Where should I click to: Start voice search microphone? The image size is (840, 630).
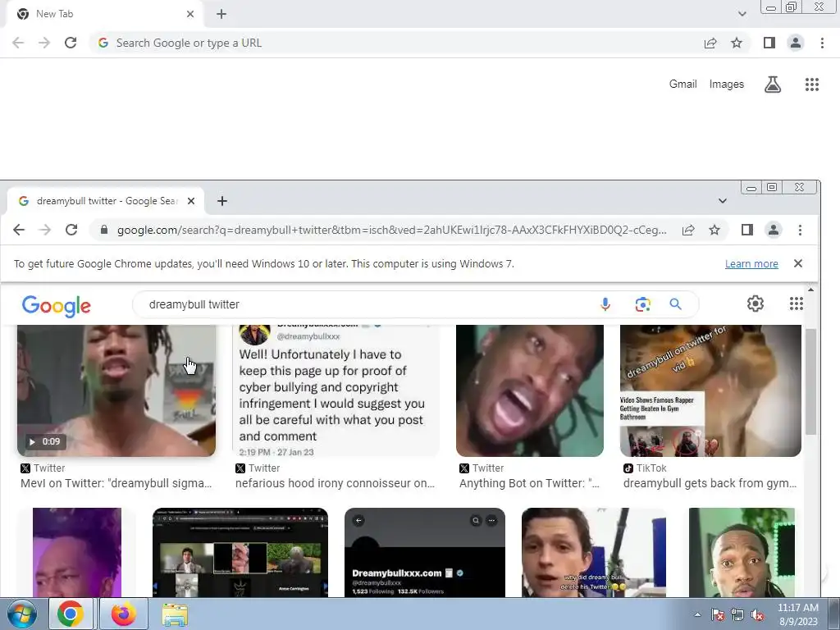[605, 304]
